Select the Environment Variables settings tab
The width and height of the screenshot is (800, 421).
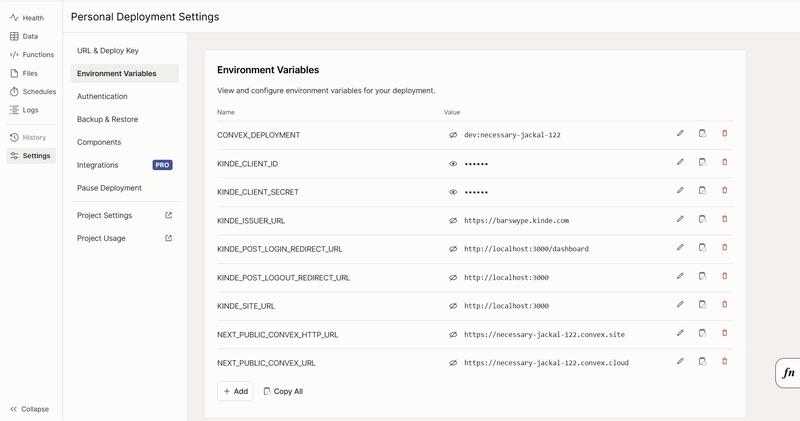[124, 73]
